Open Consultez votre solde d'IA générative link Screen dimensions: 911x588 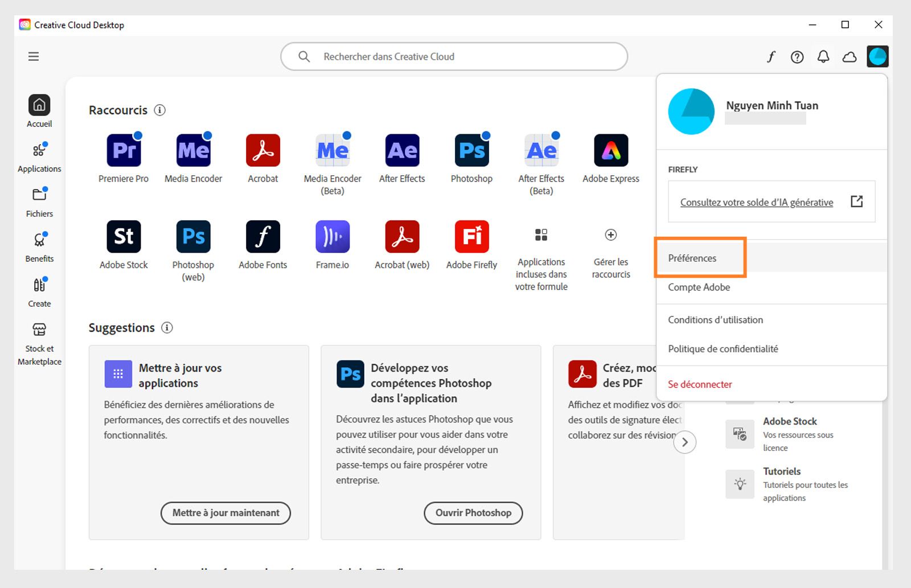coord(756,202)
